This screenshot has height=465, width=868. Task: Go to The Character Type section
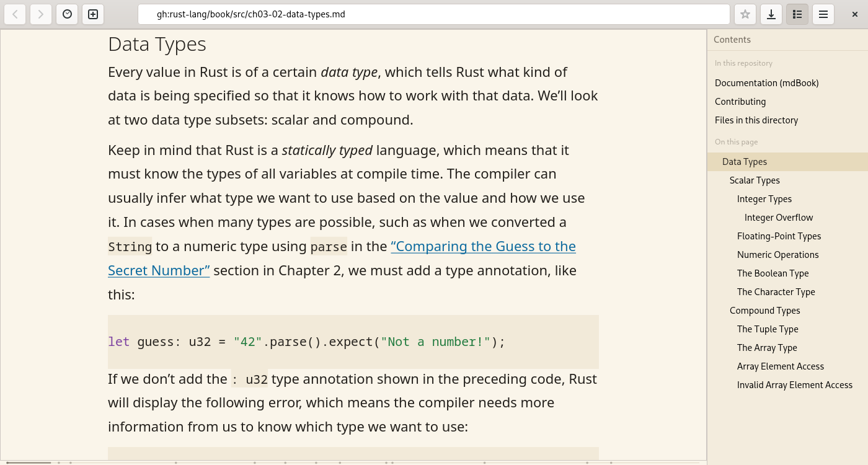tap(787, 292)
